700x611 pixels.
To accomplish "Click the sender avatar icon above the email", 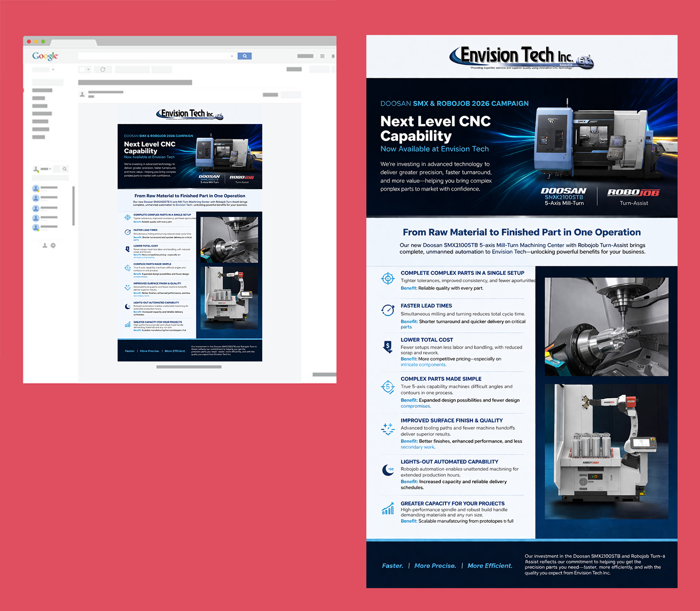I will pyautogui.click(x=83, y=94).
